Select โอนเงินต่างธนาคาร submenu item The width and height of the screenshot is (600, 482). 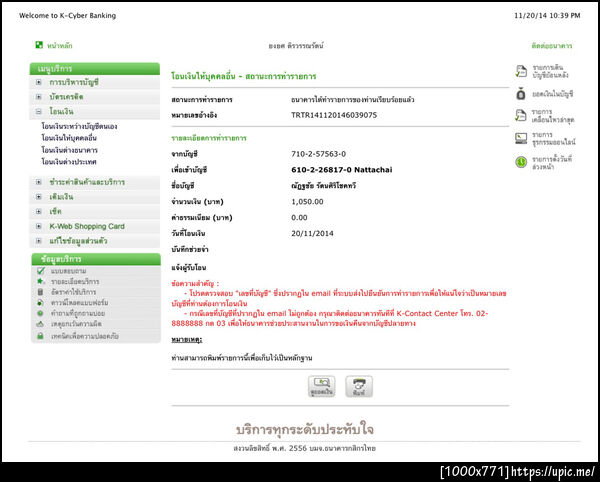(x=70, y=150)
